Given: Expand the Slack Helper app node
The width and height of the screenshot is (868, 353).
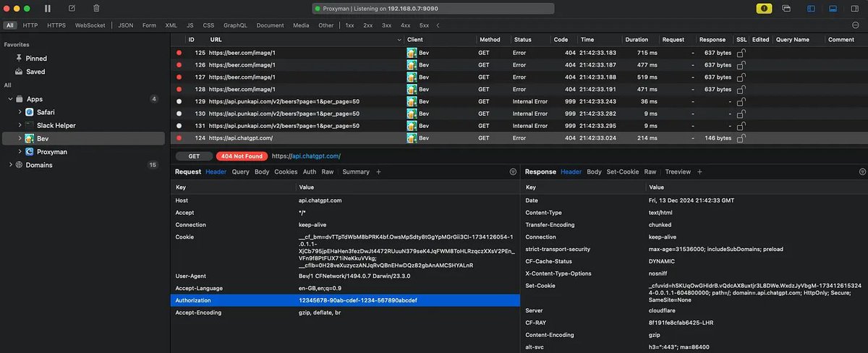Looking at the screenshot, I should 20,125.
